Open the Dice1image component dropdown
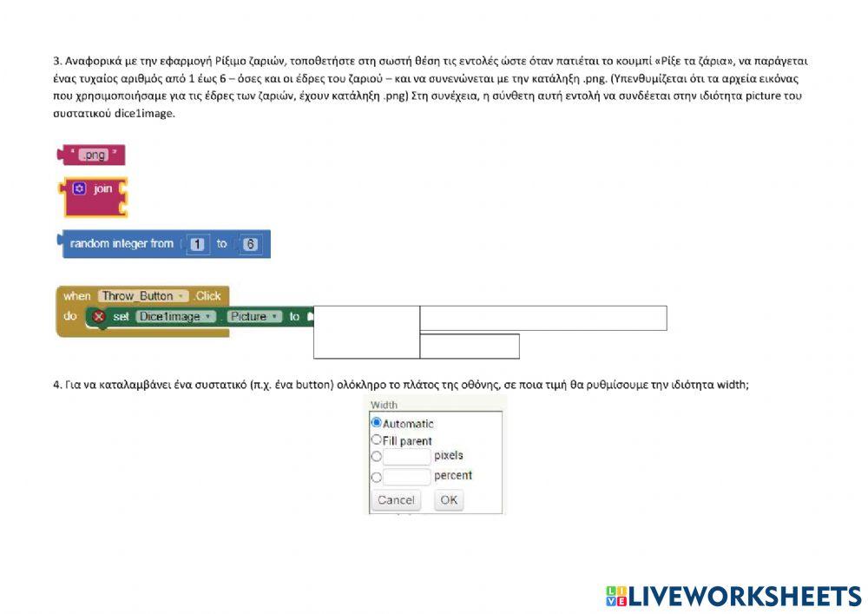Image resolution: width=868 pixels, height=614 pixels. coord(175,317)
